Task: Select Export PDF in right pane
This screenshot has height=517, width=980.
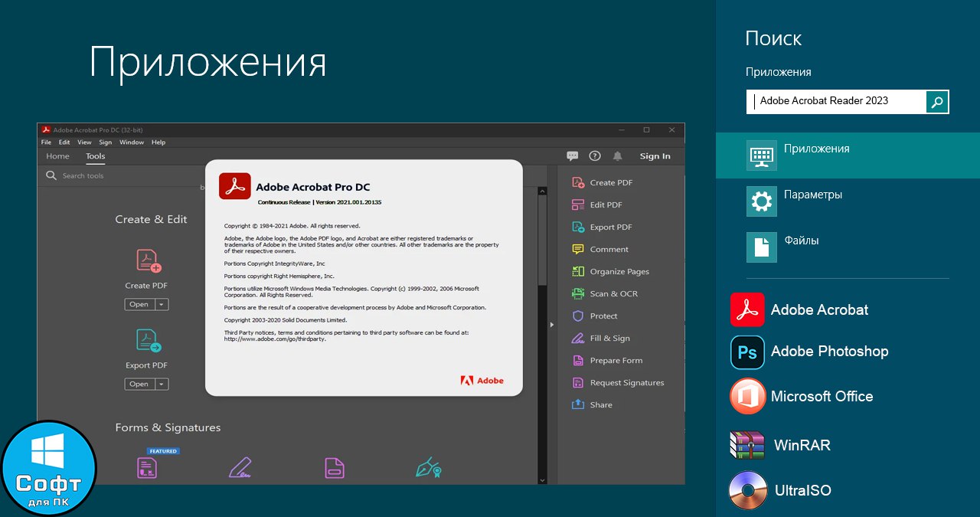Action: tap(602, 227)
